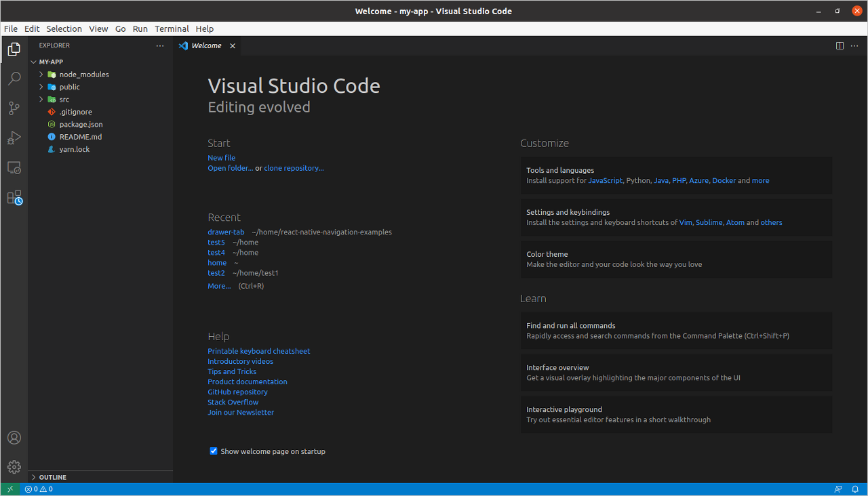Open the Color theme card
The image size is (868, 496).
[x=676, y=260]
